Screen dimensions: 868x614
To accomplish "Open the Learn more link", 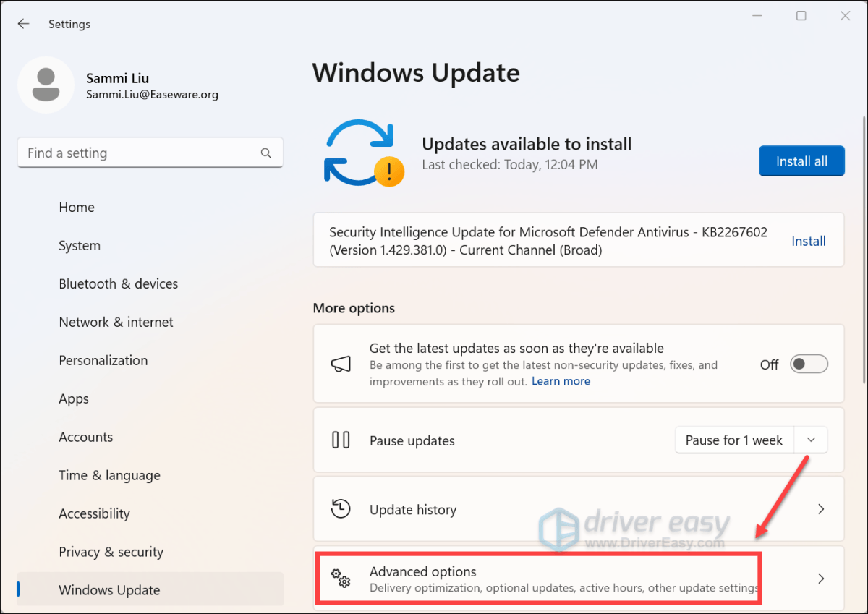I will coord(561,380).
